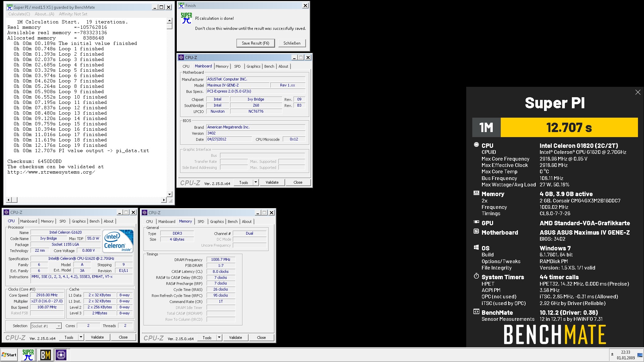Click the CPU chip icon in BenchMate
This screenshot has width=644, height=362.
pos(476,145)
